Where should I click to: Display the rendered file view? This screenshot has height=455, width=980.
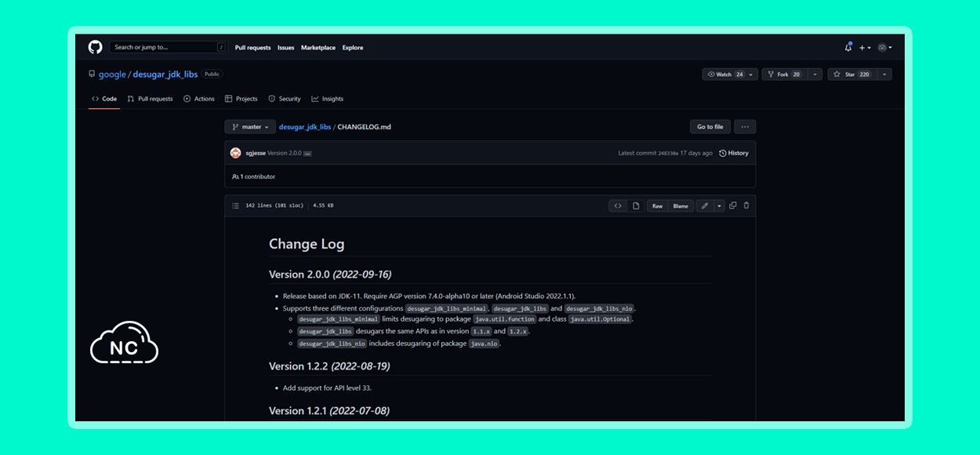click(636, 206)
